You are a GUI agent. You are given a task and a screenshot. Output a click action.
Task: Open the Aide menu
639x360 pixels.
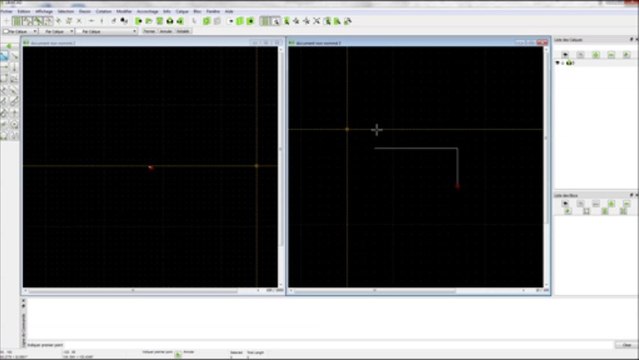coord(229,11)
